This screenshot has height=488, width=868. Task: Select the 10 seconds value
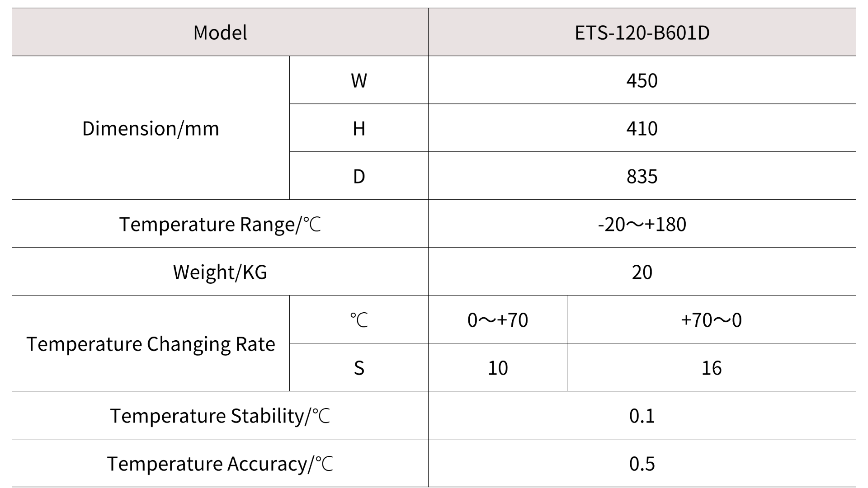tap(498, 368)
